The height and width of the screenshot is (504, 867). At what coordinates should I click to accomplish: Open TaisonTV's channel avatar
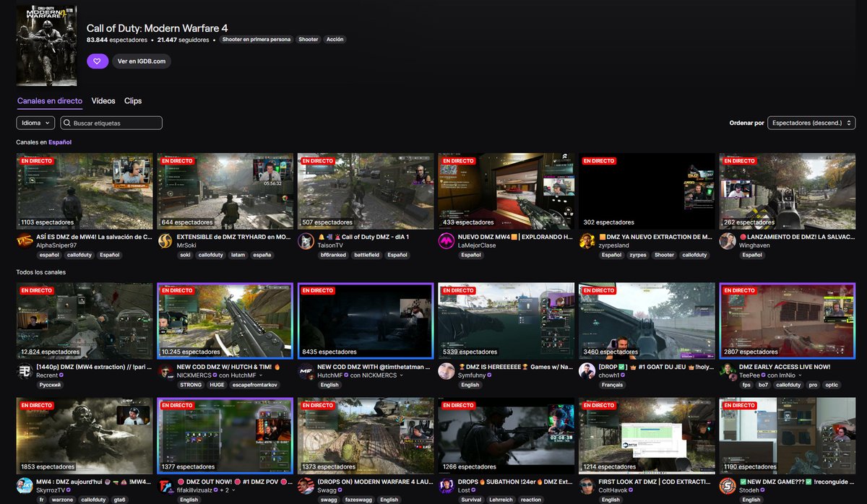(306, 241)
